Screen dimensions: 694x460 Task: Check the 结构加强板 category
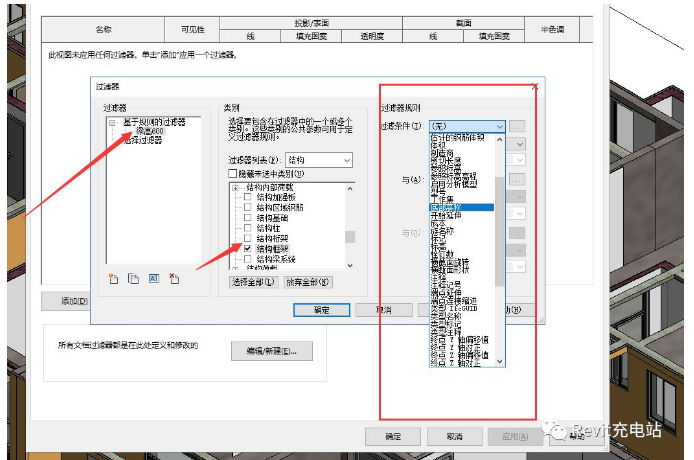(x=247, y=197)
